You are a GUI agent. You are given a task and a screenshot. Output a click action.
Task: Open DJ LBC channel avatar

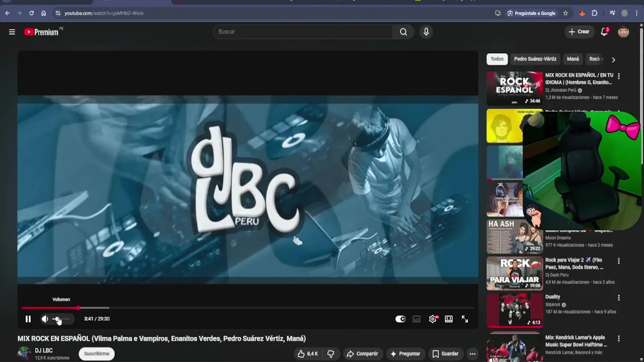(x=24, y=353)
